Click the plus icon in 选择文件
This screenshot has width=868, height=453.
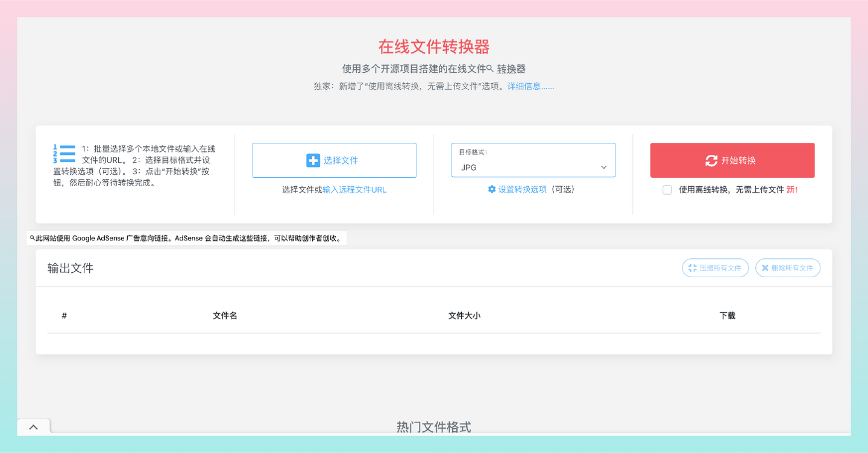coord(313,160)
